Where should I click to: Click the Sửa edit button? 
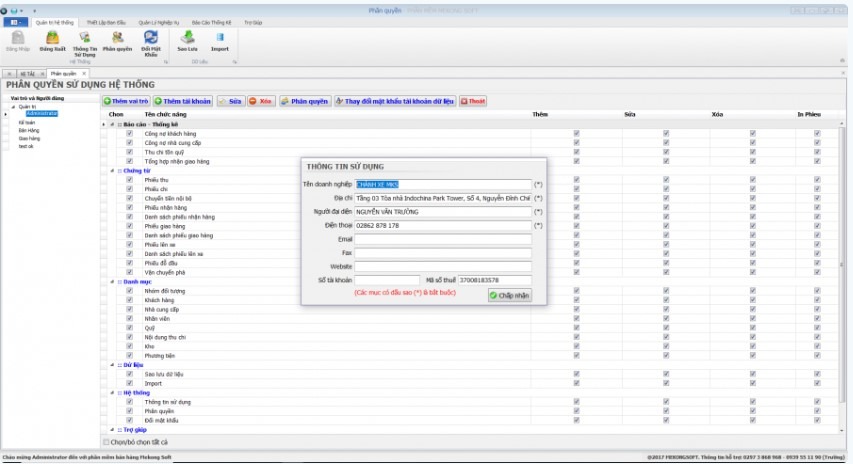click(230, 101)
